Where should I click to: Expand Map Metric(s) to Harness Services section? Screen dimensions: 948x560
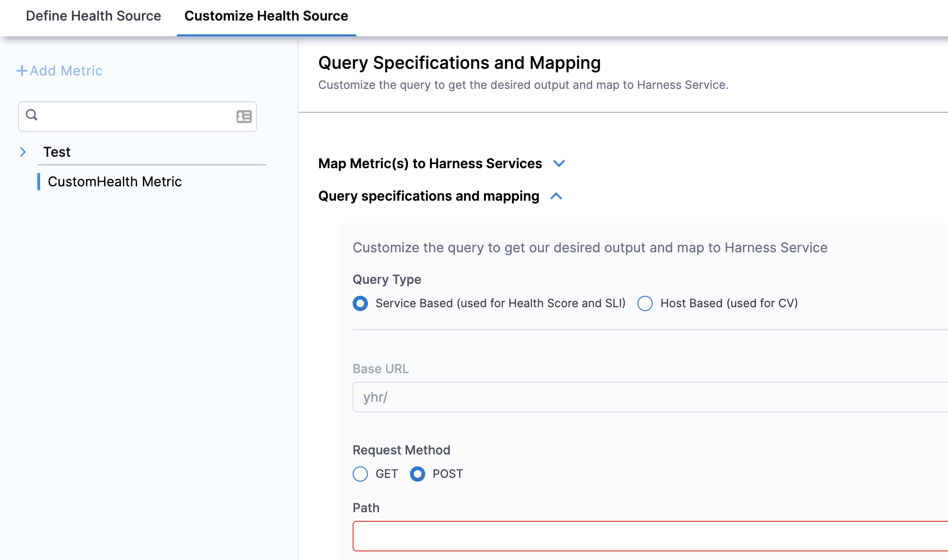(x=559, y=163)
